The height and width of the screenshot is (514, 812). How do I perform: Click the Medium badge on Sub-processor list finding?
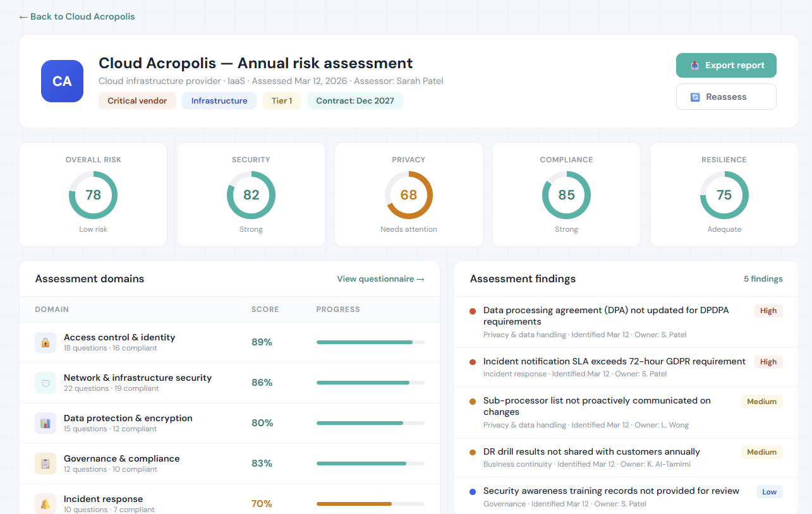[x=762, y=401]
